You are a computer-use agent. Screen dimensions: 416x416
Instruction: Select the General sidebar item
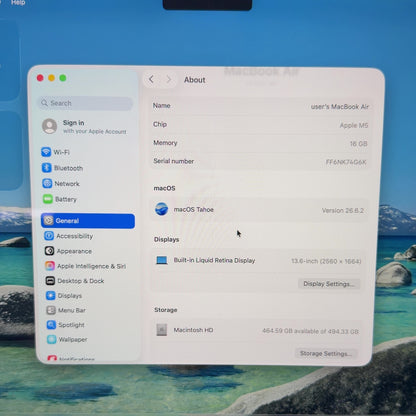click(88, 221)
